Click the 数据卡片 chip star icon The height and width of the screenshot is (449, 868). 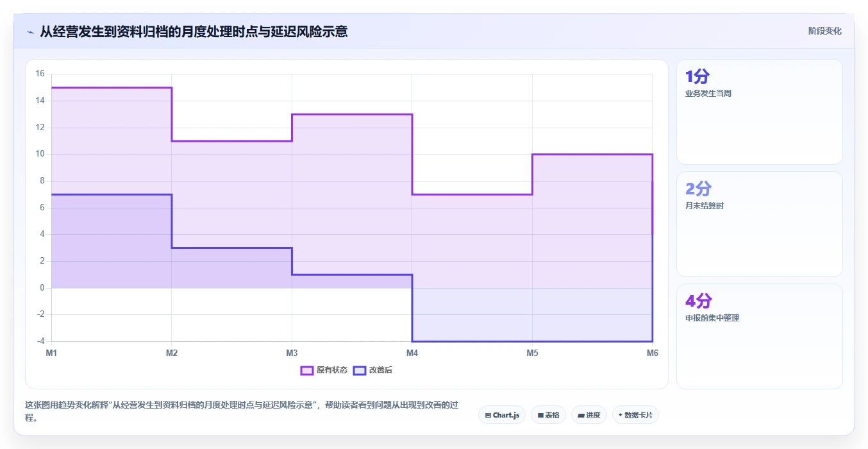click(621, 415)
